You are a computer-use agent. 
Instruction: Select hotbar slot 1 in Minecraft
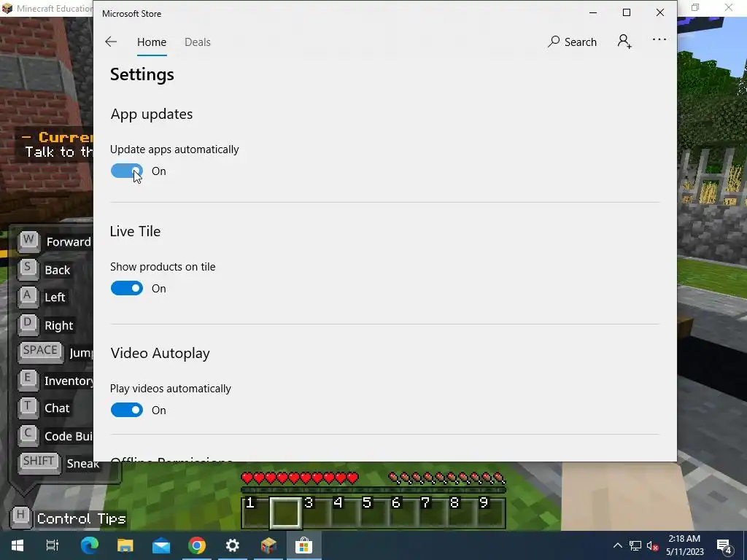tap(255, 513)
